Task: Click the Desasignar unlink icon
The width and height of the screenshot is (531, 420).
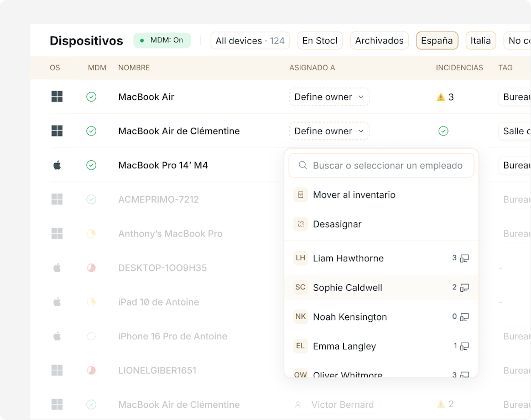Action: [300, 224]
